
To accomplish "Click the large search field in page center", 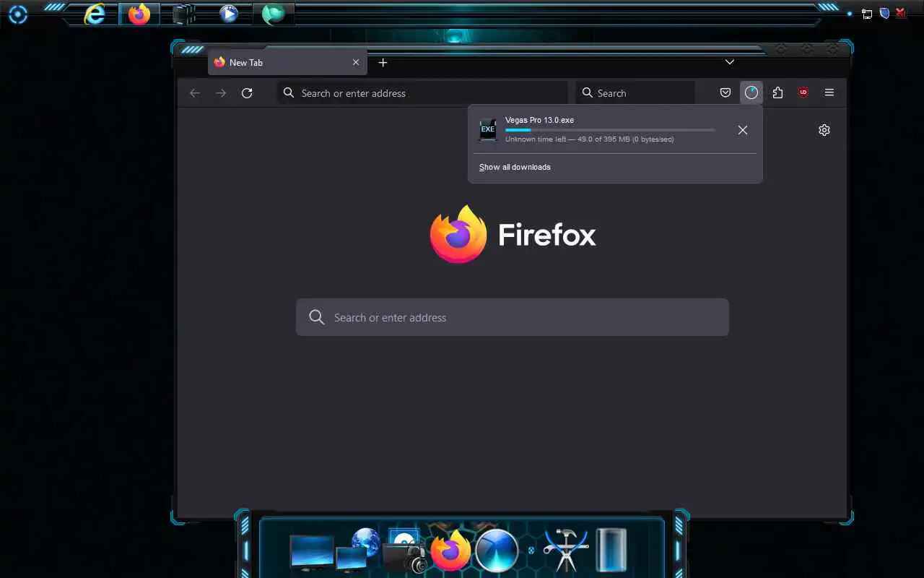I will pyautogui.click(x=513, y=317).
